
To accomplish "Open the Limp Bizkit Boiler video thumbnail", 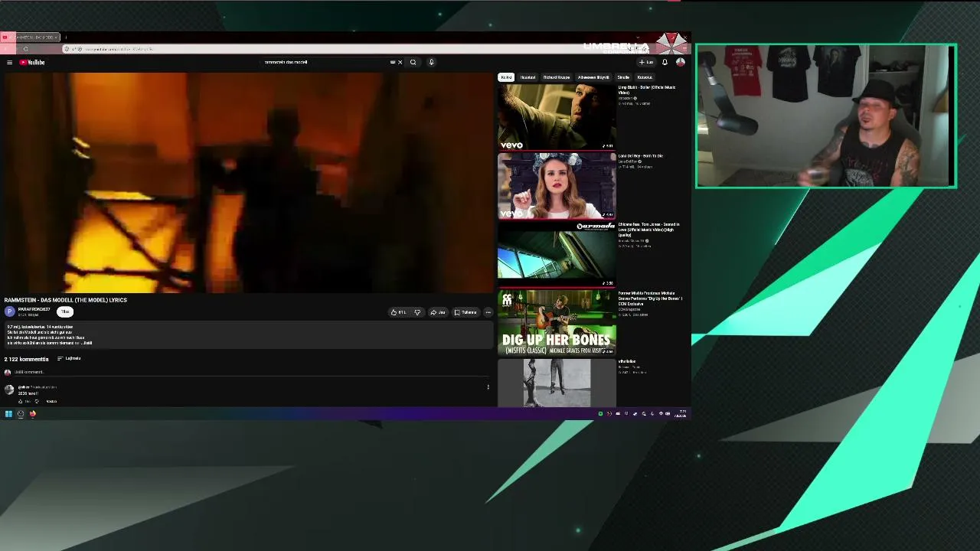I will tap(557, 117).
